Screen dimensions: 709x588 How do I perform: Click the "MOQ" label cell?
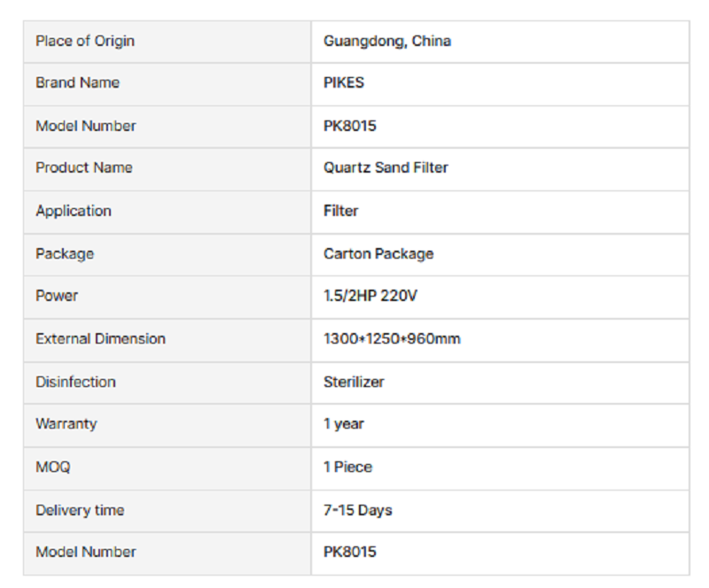pyautogui.click(x=52, y=467)
